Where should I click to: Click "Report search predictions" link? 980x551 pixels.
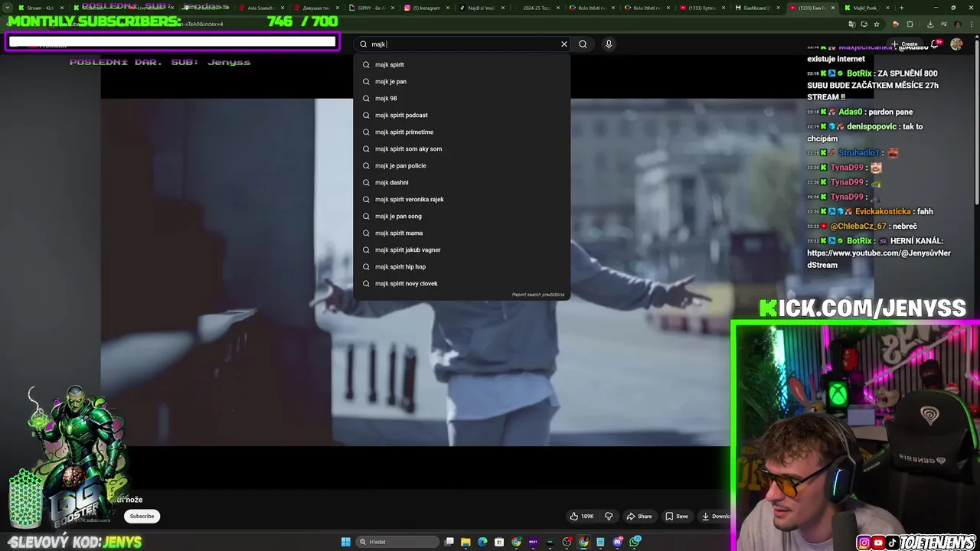click(x=538, y=295)
